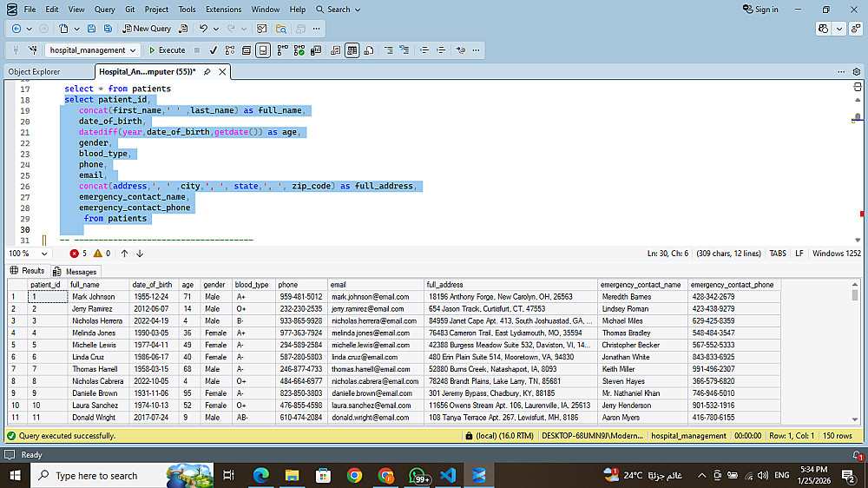Expand the New Item dropdown arrow

click(x=76, y=29)
